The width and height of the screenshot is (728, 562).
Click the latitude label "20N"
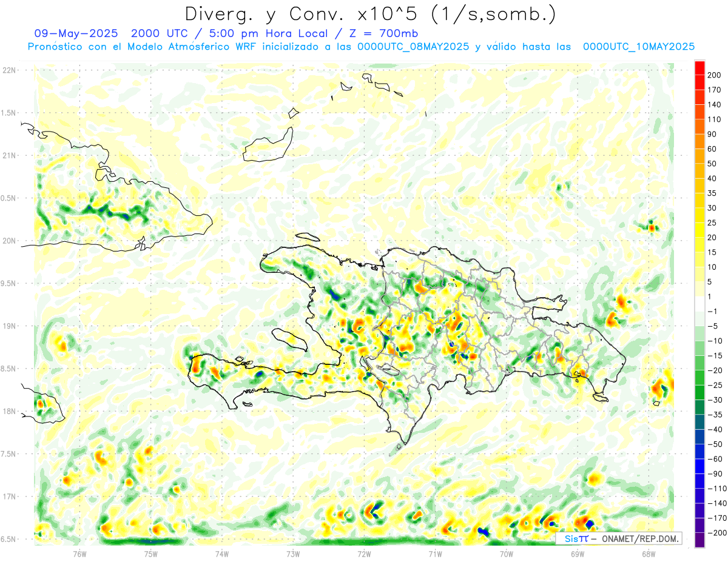coord(8,241)
